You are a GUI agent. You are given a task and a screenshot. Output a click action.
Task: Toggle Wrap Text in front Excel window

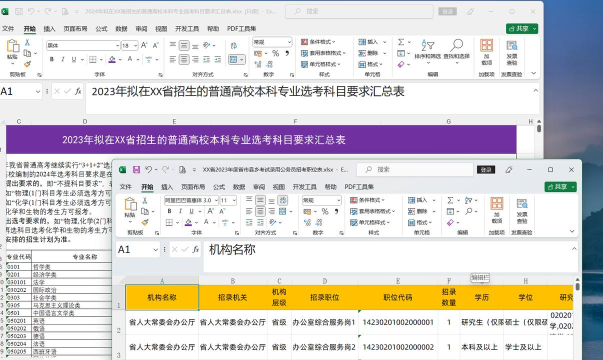283,200
